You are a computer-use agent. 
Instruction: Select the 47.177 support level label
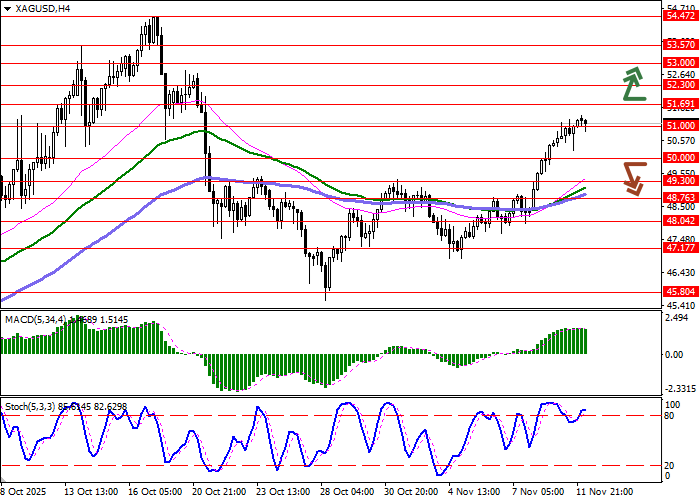tap(680, 248)
